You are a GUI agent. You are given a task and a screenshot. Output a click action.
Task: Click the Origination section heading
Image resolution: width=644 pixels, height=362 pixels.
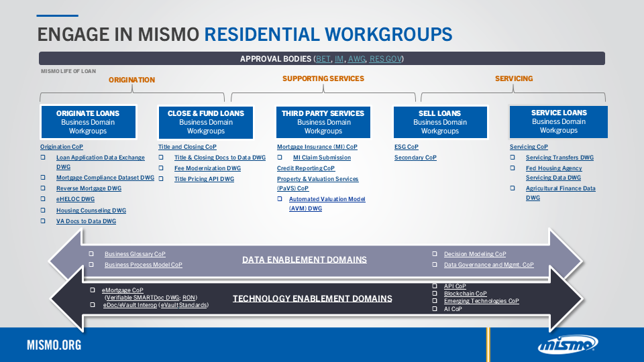(x=131, y=80)
